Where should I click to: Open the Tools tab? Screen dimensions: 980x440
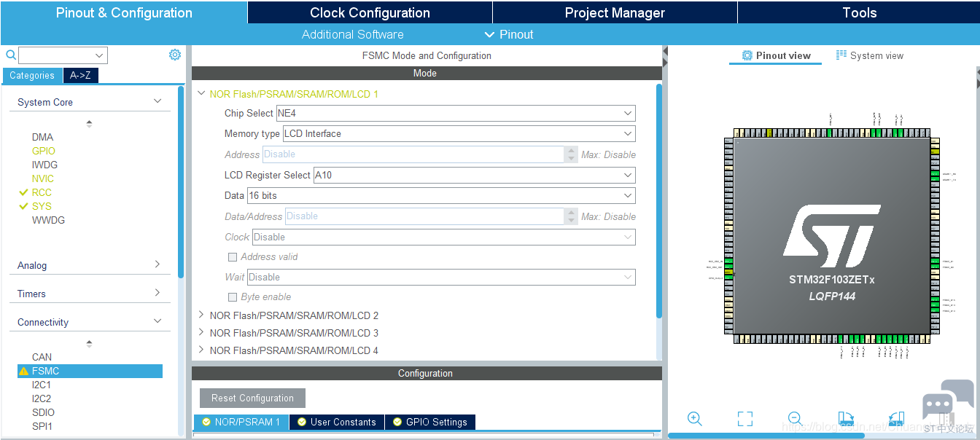[x=859, y=12]
